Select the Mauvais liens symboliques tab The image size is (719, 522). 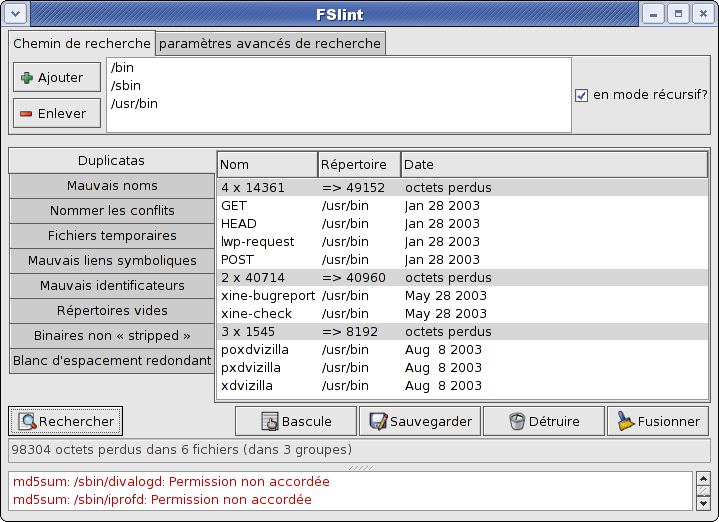112,261
